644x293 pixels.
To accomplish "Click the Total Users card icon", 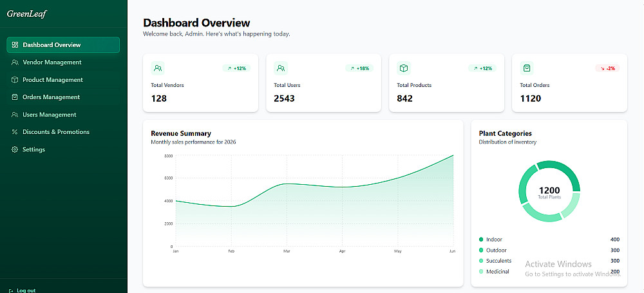I will 281,68.
